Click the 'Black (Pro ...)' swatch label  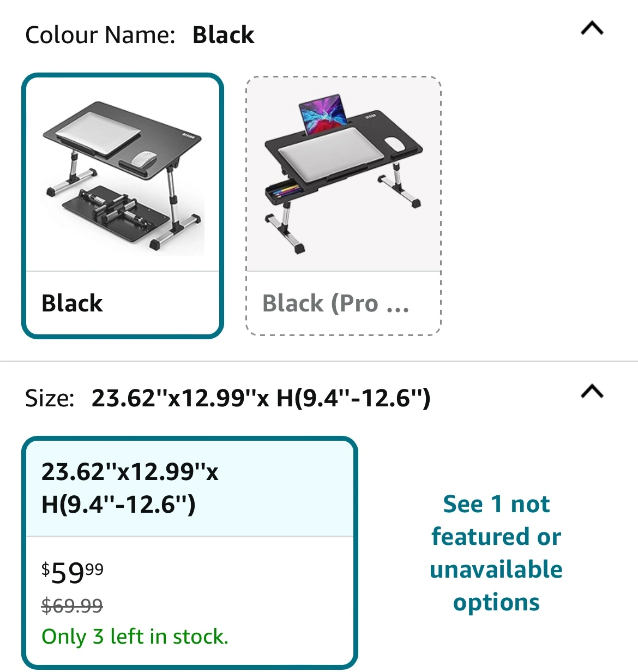tap(335, 303)
